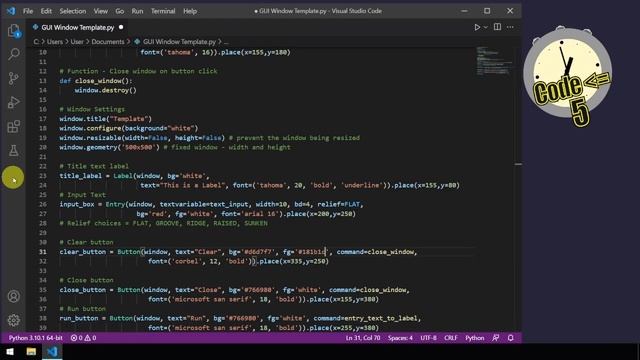Image resolution: width=640 pixels, height=360 pixels.
Task: Click the '# Relief choices' comment line
Action: coord(164,223)
